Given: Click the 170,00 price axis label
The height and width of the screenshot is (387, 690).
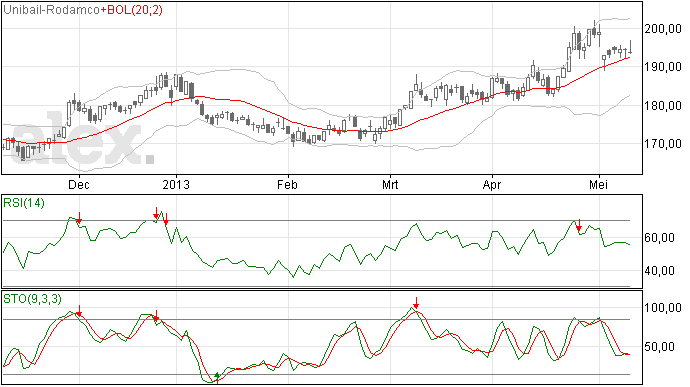Looking at the screenshot, I should pyautogui.click(x=663, y=144).
